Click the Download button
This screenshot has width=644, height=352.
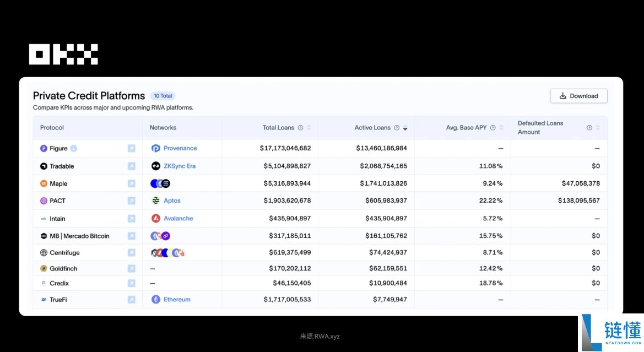click(578, 96)
